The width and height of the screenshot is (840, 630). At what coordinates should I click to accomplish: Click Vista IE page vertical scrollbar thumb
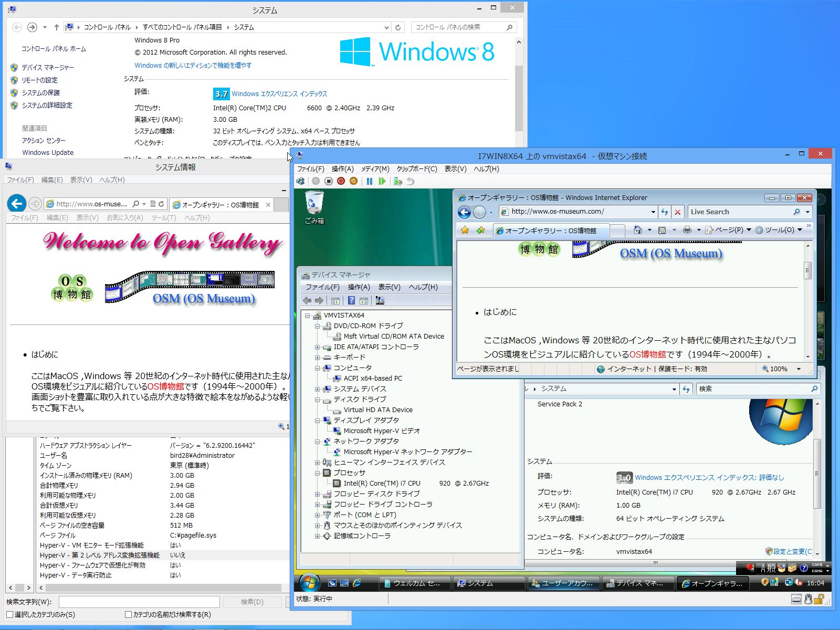click(807, 271)
